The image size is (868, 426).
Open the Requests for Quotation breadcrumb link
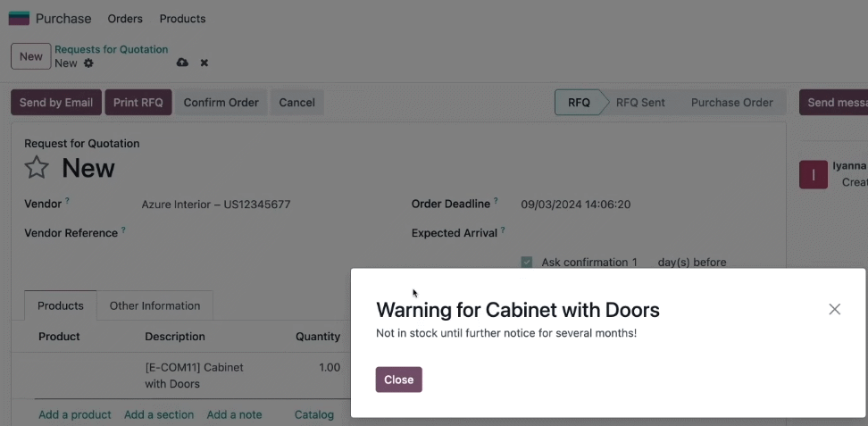pos(112,49)
